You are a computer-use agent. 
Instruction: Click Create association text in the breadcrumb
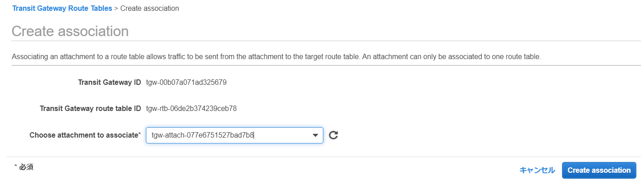point(150,9)
